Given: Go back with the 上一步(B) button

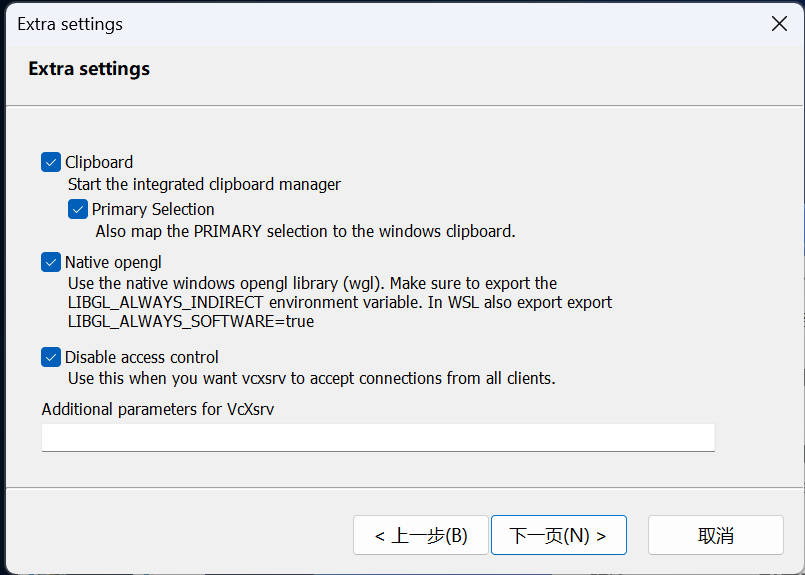Looking at the screenshot, I should pos(420,535).
